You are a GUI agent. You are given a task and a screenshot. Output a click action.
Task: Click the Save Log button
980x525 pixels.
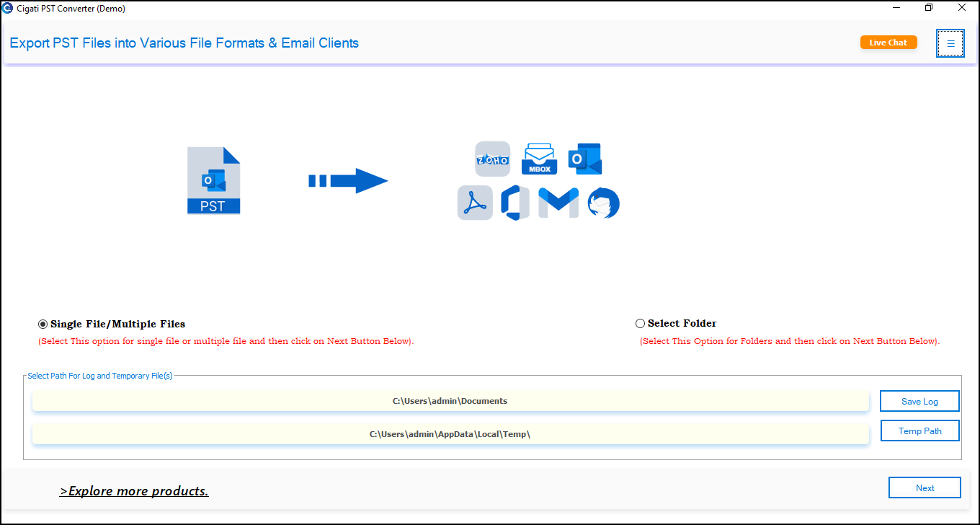[919, 401]
